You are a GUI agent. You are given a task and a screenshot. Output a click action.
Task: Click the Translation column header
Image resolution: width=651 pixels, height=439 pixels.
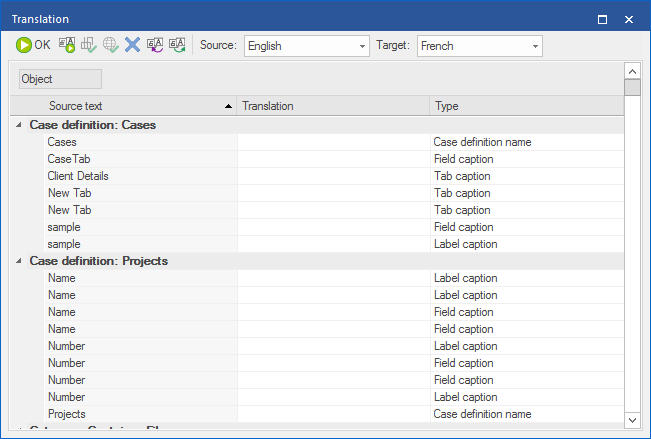[x=333, y=106]
